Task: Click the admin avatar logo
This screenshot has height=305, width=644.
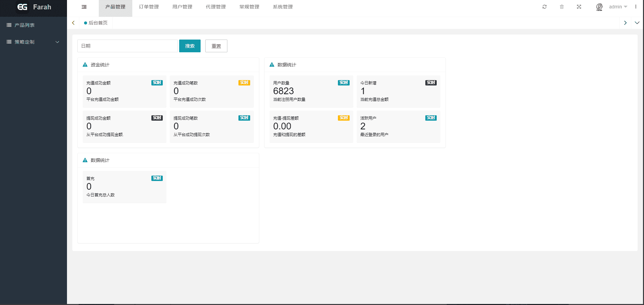Action: 599,7
